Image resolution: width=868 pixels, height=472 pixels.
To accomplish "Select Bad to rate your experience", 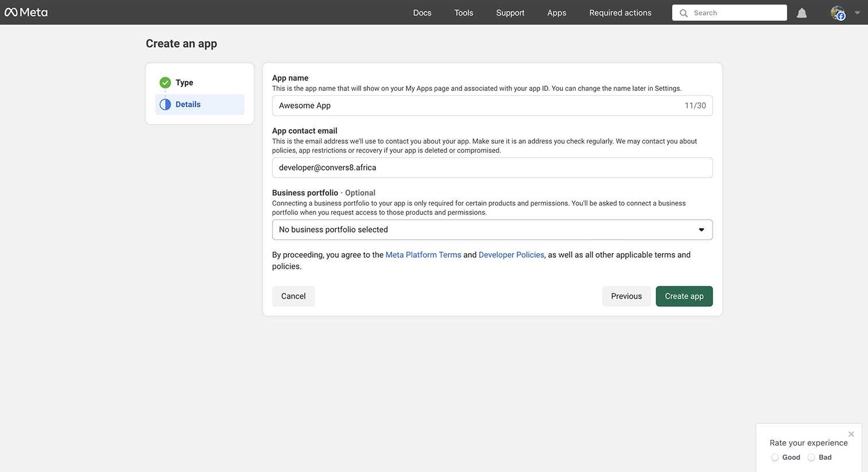I will click(811, 457).
